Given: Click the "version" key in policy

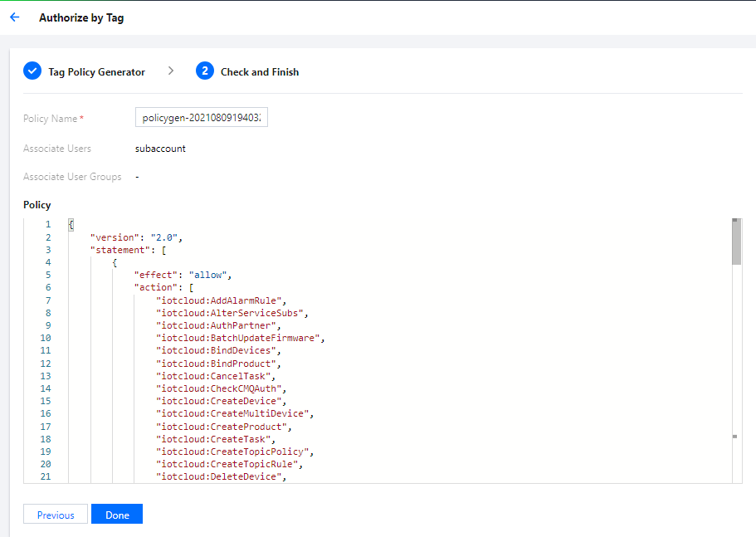Looking at the screenshot, I should (112, 237).
